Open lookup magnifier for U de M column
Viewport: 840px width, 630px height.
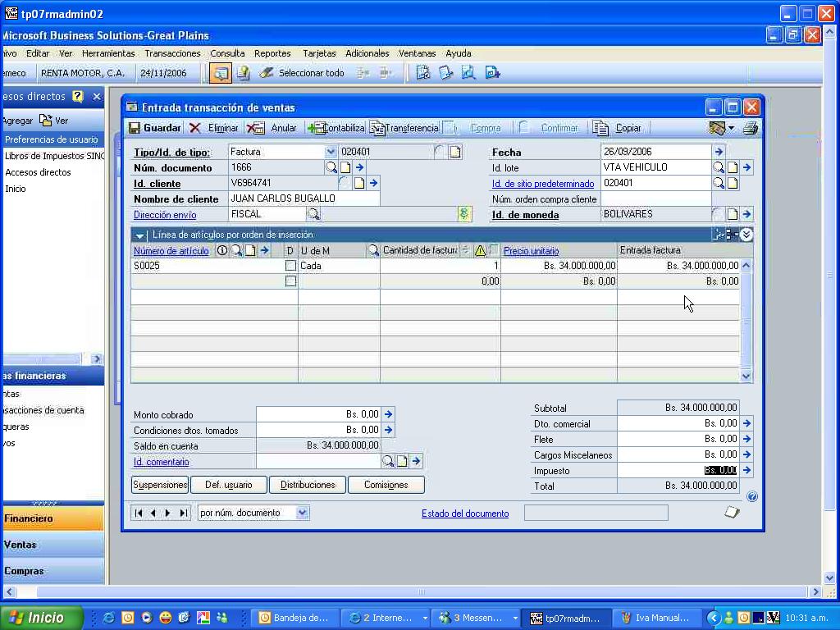point(373,250)
